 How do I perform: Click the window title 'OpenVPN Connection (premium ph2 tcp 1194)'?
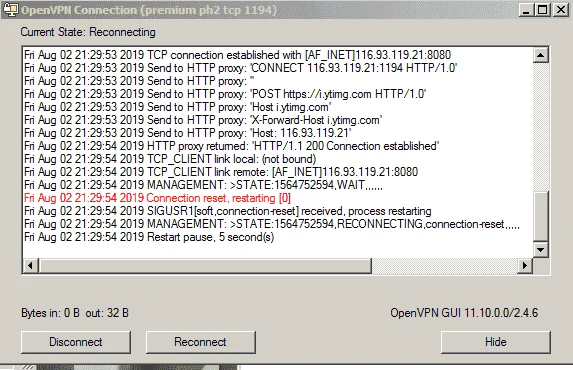[x=149, y=10]
